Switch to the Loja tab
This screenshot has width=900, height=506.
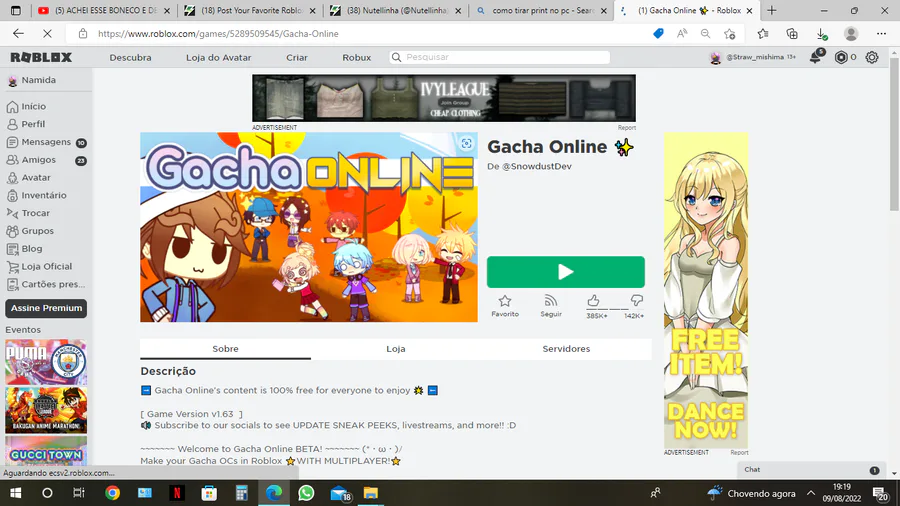395,349
